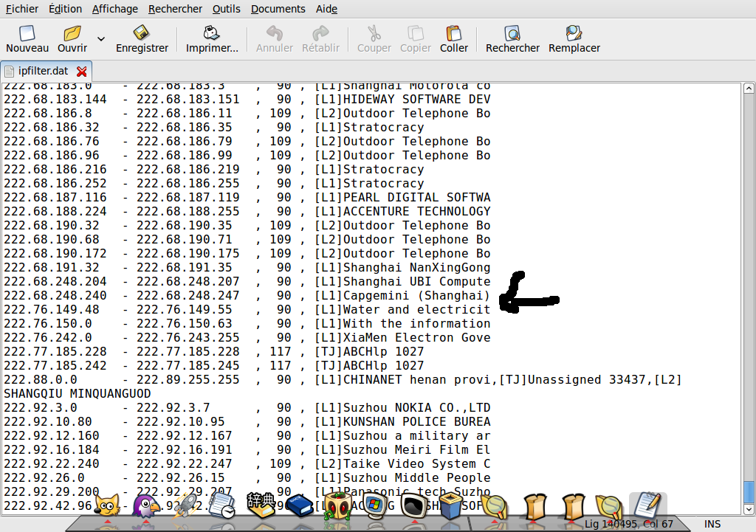Click the Coller clipboard toolbar icon

(454, 33)
